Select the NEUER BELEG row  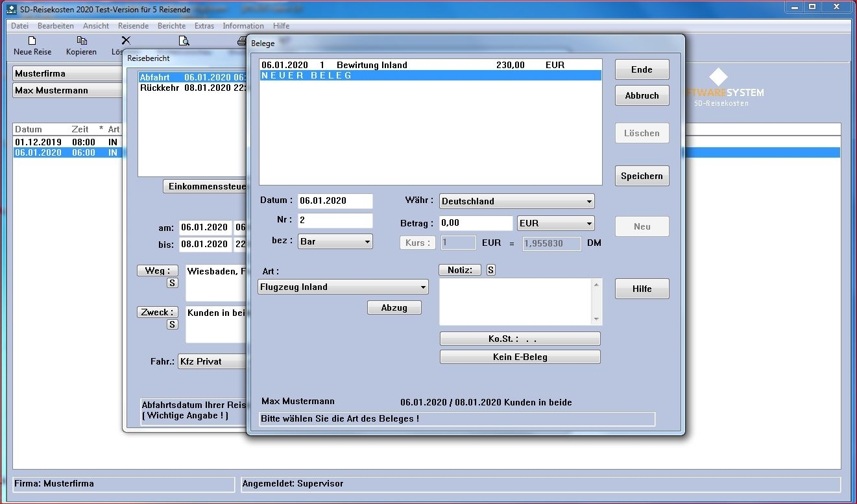431,75
